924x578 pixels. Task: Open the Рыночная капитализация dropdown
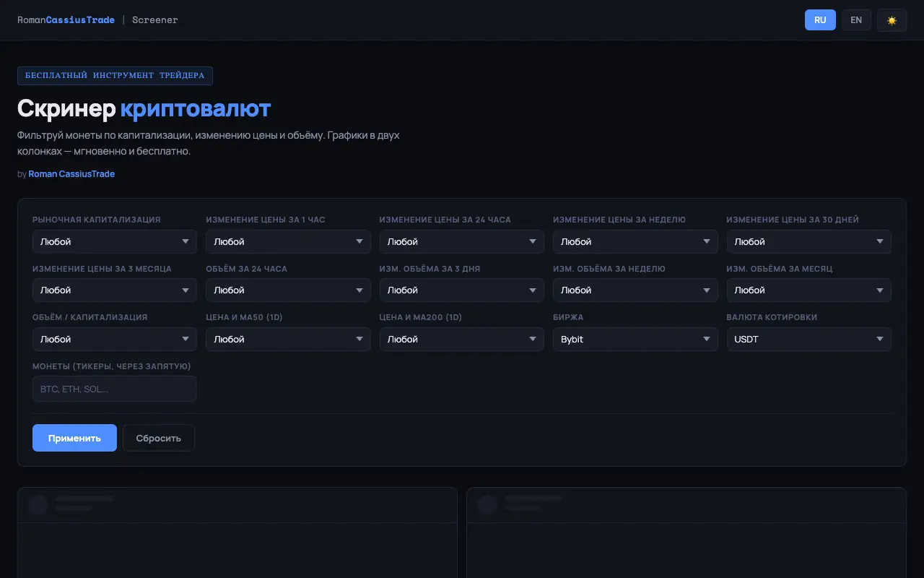point(115,241)
